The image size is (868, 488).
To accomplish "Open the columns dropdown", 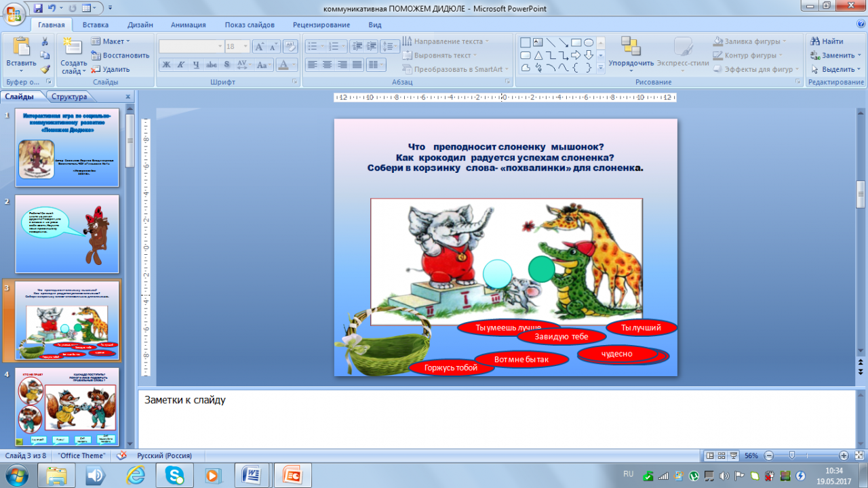I will [x=375, y=65].
